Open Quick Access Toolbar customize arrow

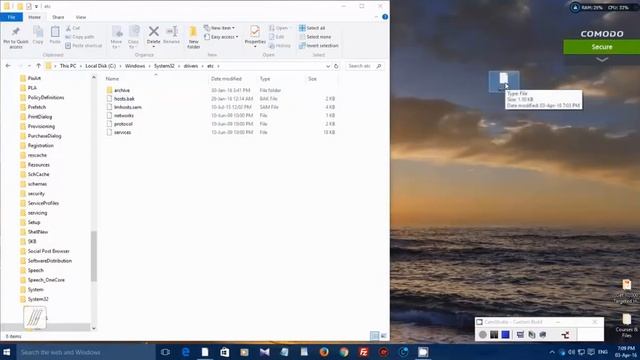pos(36,7)
